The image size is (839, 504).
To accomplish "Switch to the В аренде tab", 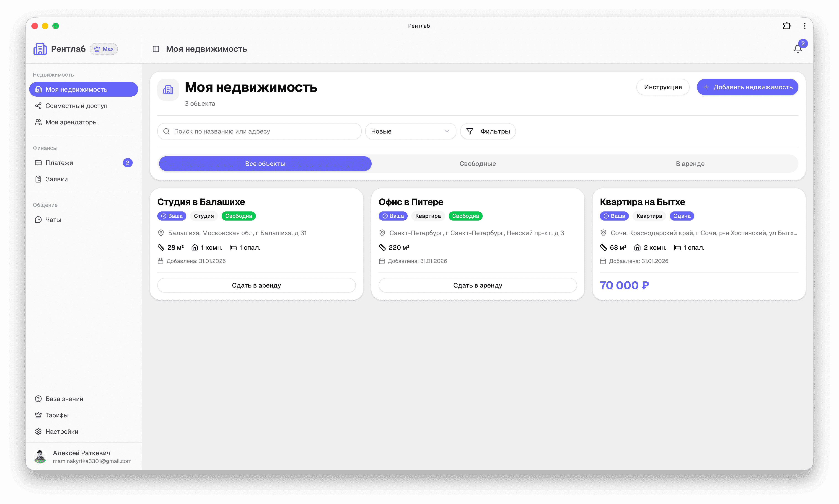I will coord(690,163).
